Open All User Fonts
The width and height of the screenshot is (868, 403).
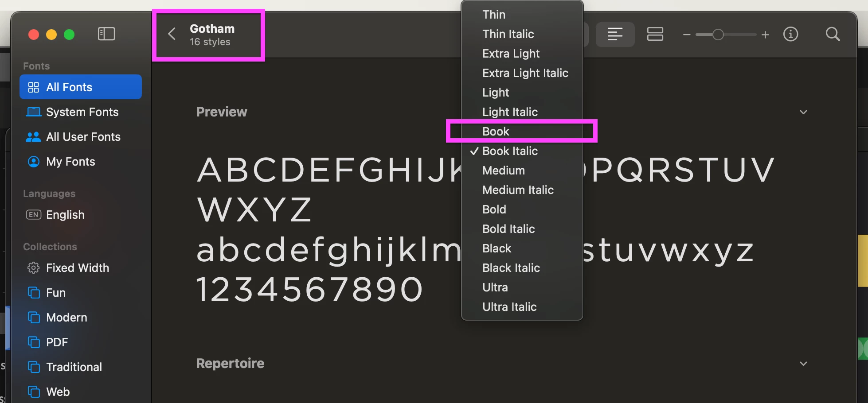81,136
